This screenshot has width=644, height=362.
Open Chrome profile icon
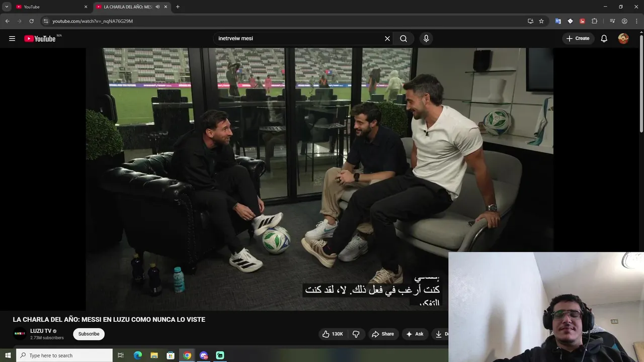click(624, 21)
